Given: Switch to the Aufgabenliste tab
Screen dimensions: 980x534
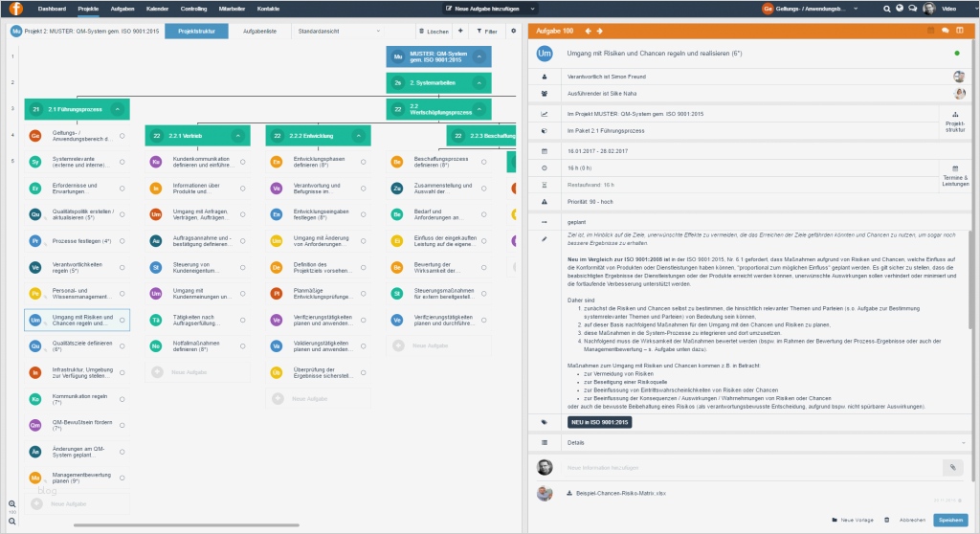Looking at the screenshot, I should tap(259, 31).
